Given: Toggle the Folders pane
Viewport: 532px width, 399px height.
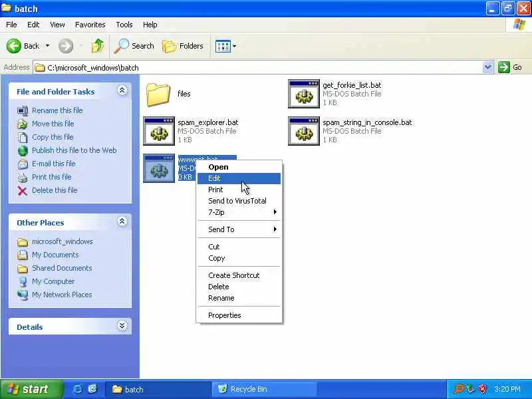Looking at the screenshot, I should point(183,46).
